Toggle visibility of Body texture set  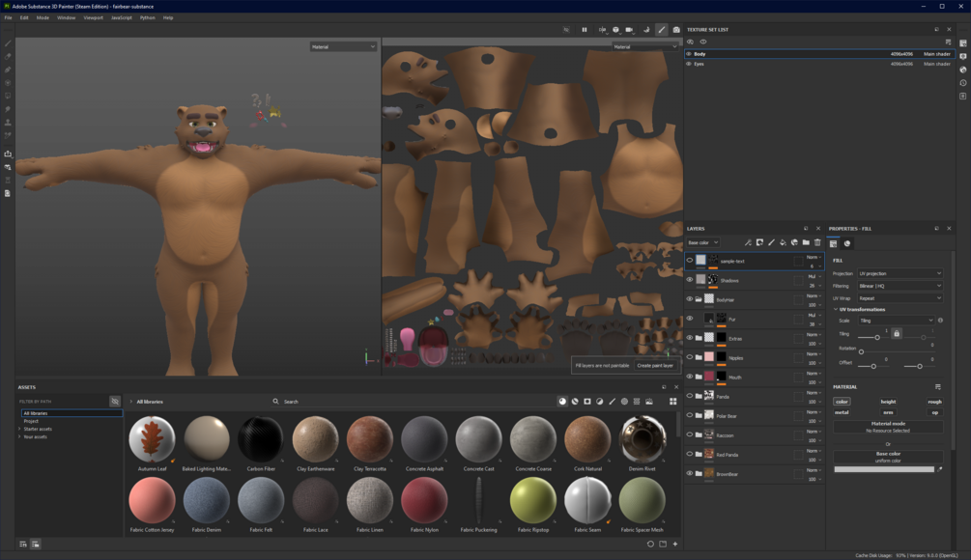coord(689,54)
